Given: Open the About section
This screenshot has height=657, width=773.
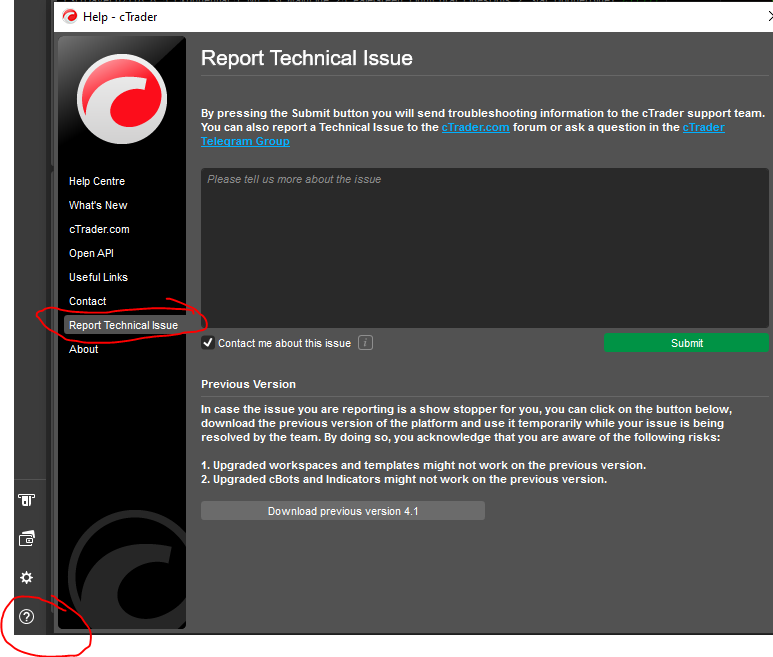Looking at the screenshot, I should 83,349.
